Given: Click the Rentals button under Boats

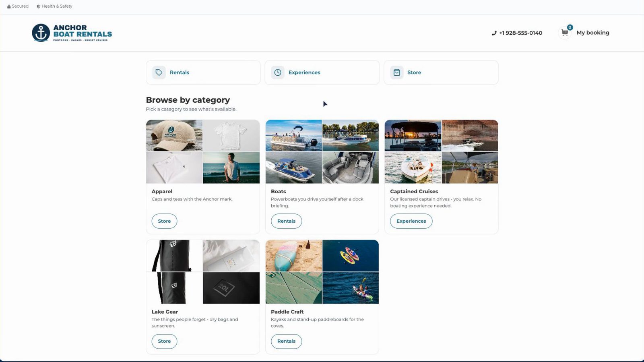Looking at the screenshot, I should [x=286, y=221].
